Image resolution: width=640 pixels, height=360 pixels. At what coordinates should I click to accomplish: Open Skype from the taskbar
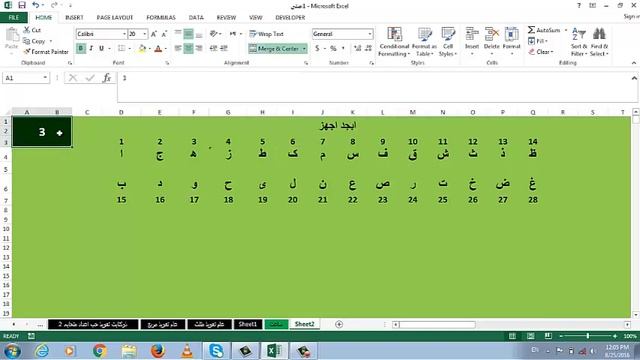(x=216, y=351)
